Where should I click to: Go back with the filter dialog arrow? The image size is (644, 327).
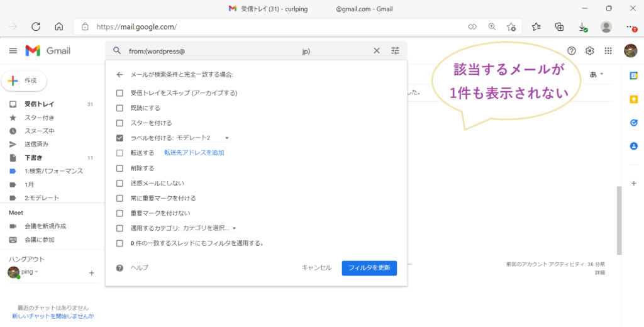tap(119, 75)
